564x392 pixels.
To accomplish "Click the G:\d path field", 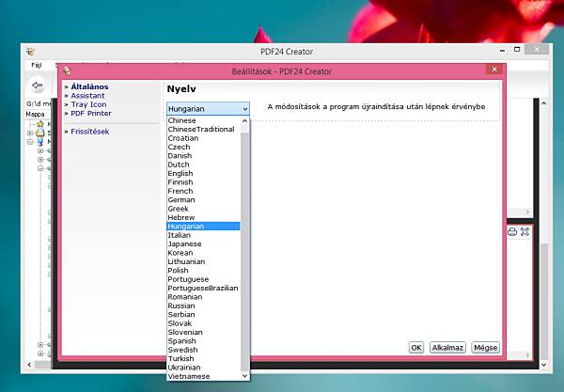I will [39, 103].
